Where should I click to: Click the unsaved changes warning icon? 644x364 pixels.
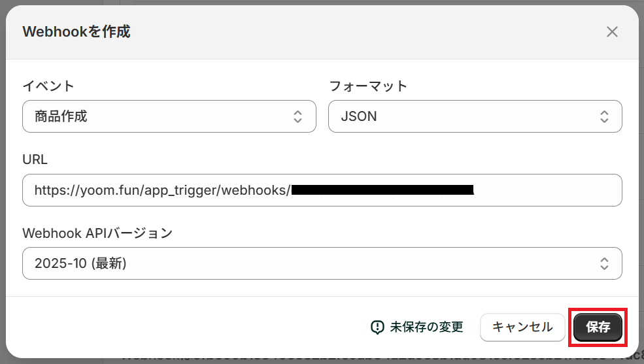coord(377,327)
